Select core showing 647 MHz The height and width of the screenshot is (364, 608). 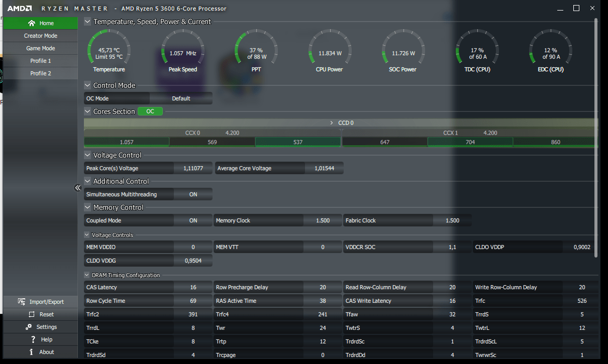click(x=385, y=142)
